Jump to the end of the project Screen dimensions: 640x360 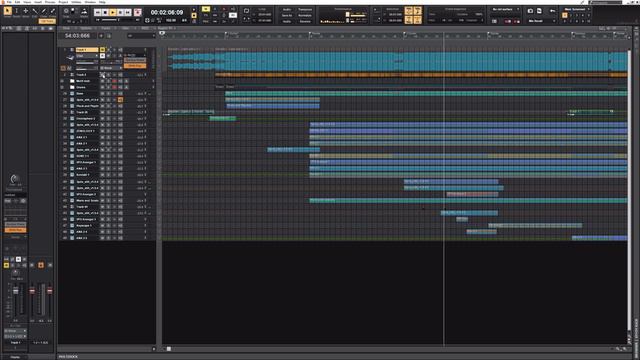point(128,13)
